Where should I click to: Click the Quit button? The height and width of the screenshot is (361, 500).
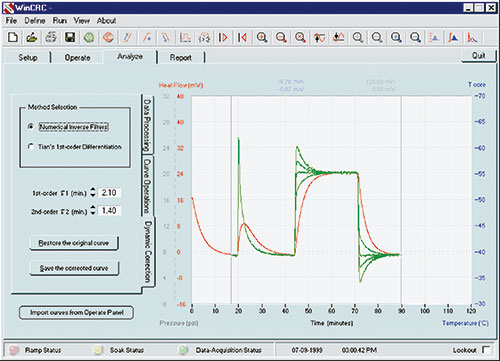479,56
